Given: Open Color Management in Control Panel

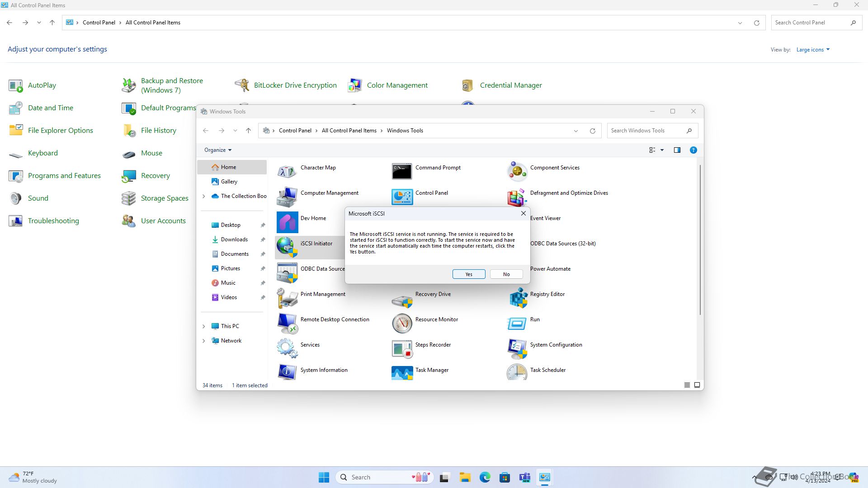Looking at the screenshot, I should (397, 85).
